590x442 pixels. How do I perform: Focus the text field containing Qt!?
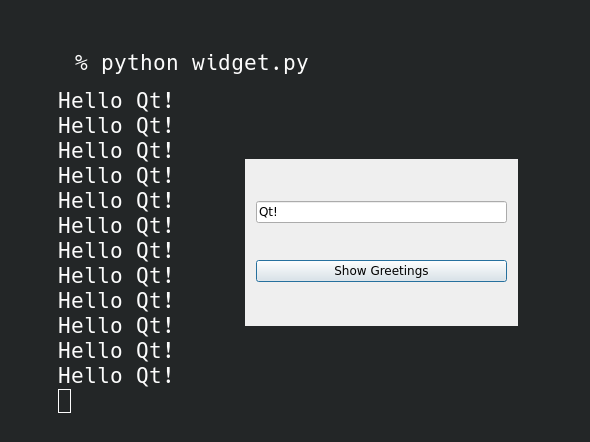(x=381, y=212)
